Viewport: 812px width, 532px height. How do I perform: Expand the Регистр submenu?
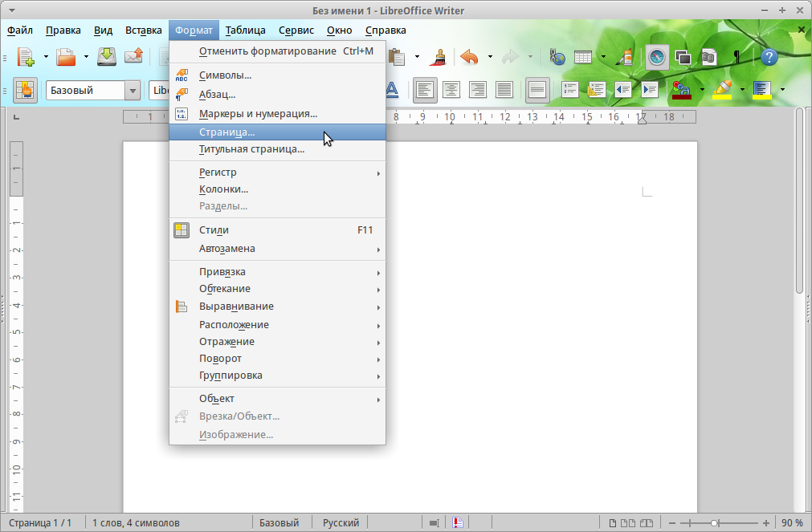pyautogui.click(x=278, y=172)
